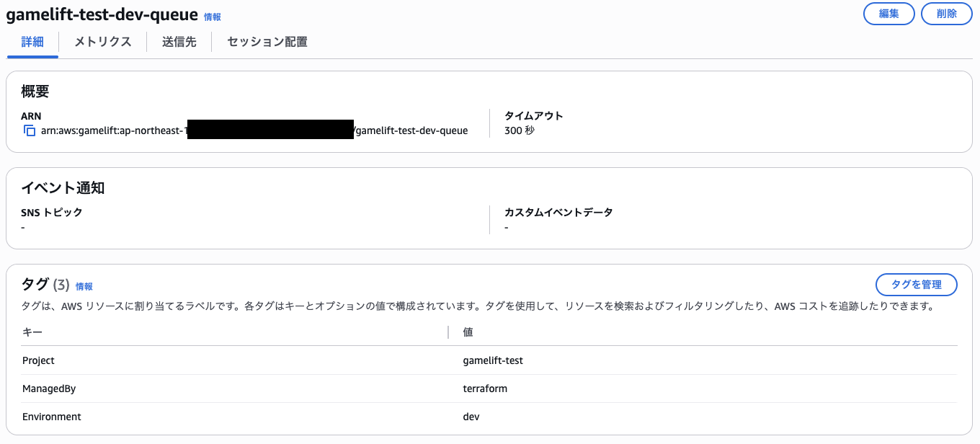Click the タイムアウト value 300 秒
This screenshot has width=980, height=444.
519,130
